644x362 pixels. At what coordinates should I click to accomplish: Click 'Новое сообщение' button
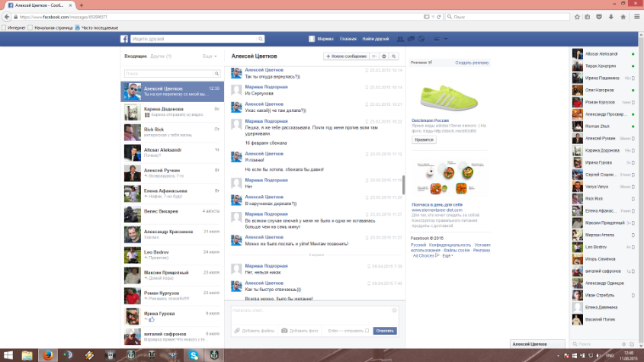(x=346, y=56)
